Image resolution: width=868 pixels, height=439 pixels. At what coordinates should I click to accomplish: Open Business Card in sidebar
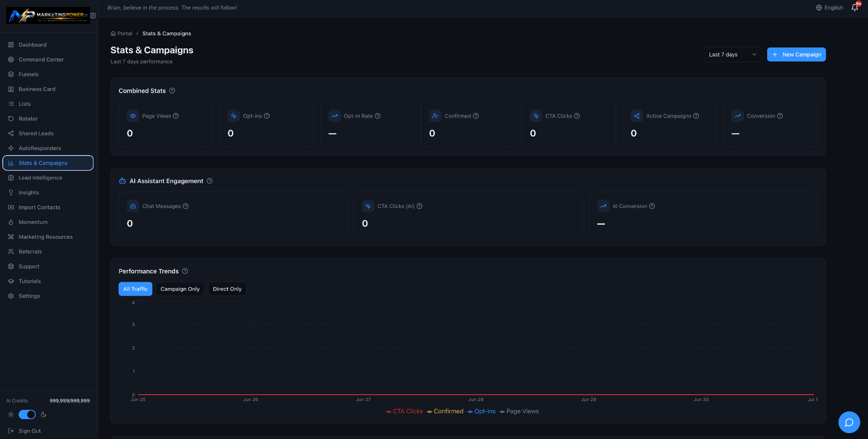click(x=48, y=89)
